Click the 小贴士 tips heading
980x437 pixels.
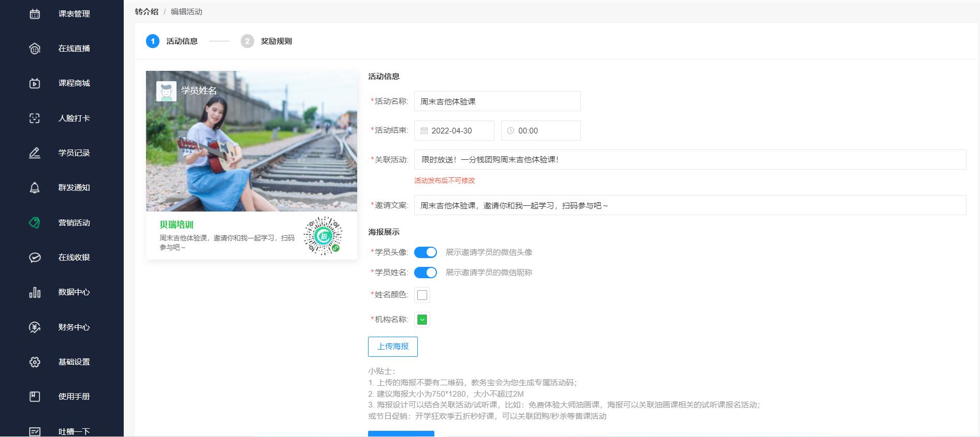pos(382,371)
